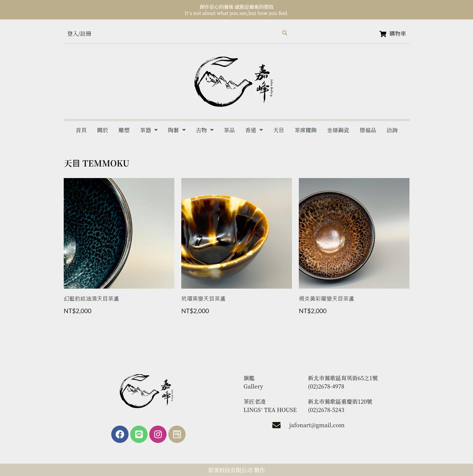Click the footer Jafon Gallery logo

coord(147,391)
